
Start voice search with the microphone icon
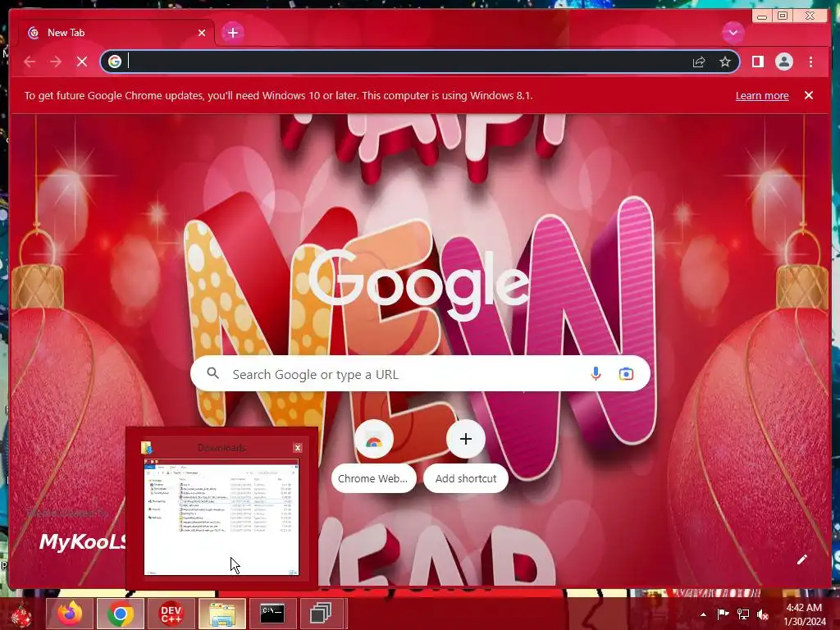(x=596, y=374)
